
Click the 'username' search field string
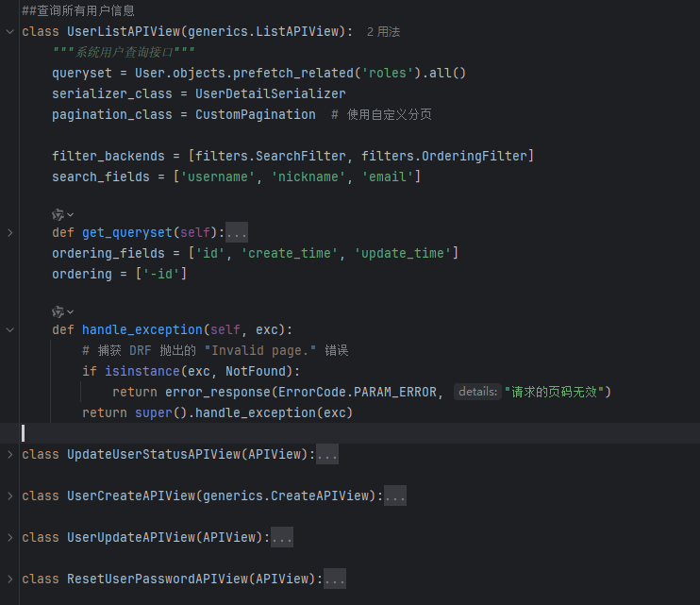[218, 177]
